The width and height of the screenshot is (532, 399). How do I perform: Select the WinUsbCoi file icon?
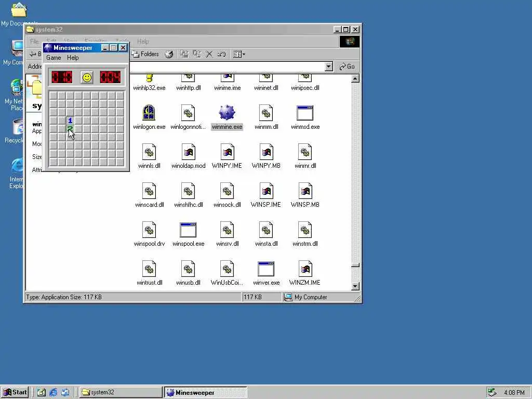227,269
